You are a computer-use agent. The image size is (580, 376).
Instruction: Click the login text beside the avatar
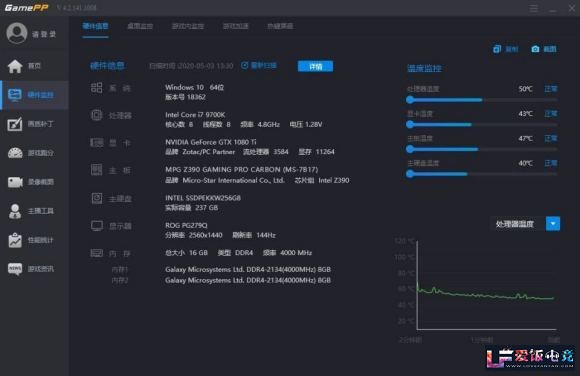[44, 34]
